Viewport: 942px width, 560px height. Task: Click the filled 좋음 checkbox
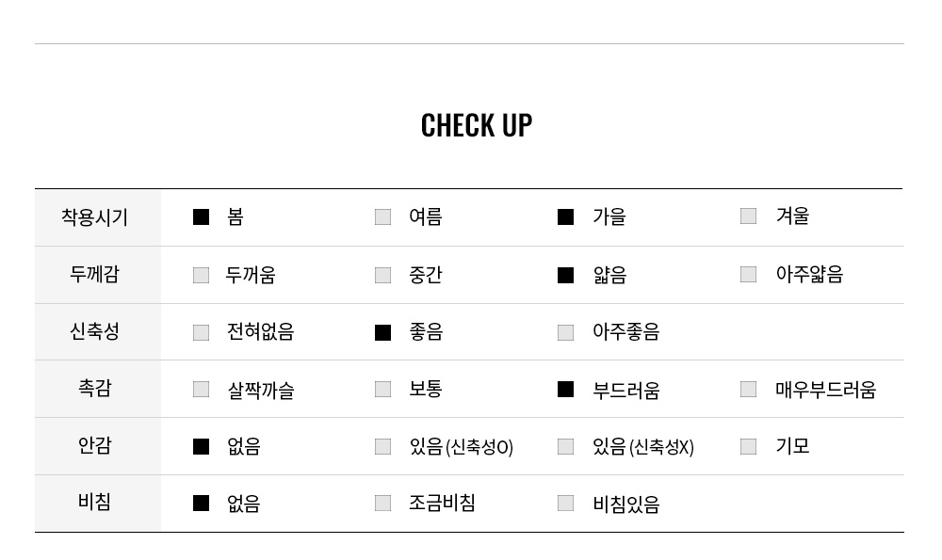pos(382,332)
